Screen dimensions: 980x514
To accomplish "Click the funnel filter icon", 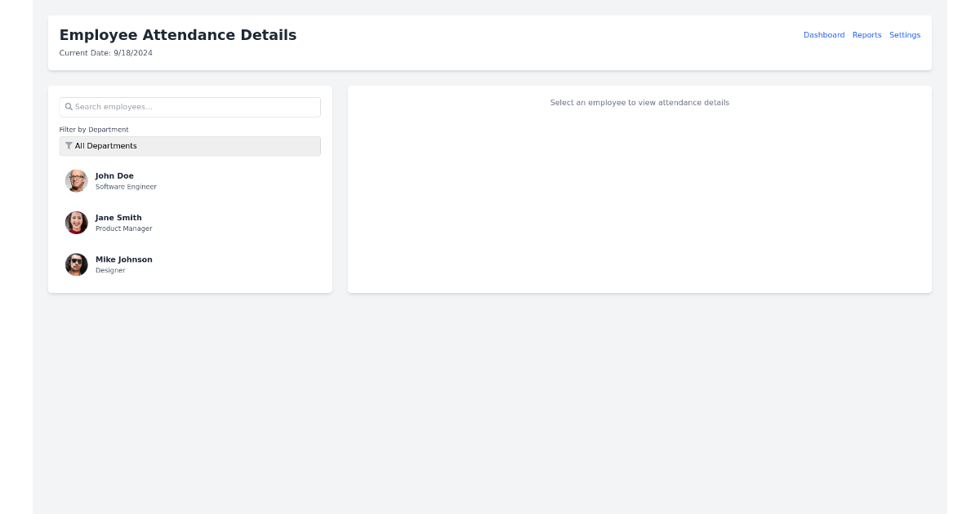I will 69,146.
